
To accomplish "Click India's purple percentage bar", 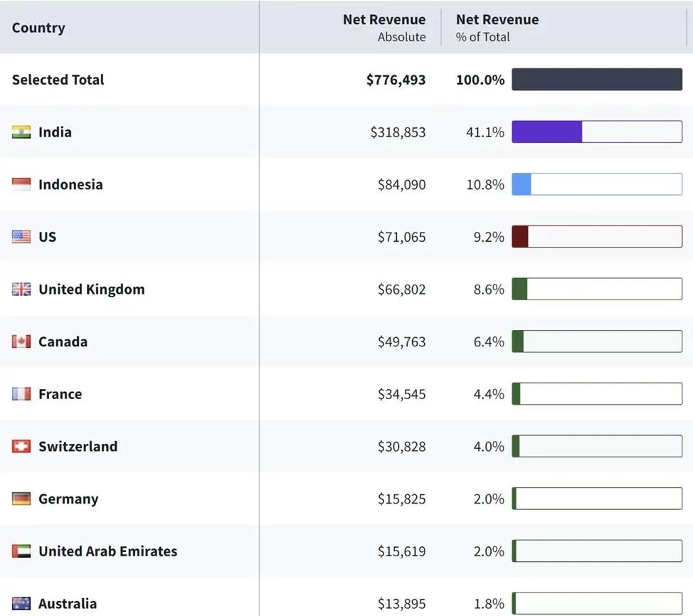I will pos(546,132).
